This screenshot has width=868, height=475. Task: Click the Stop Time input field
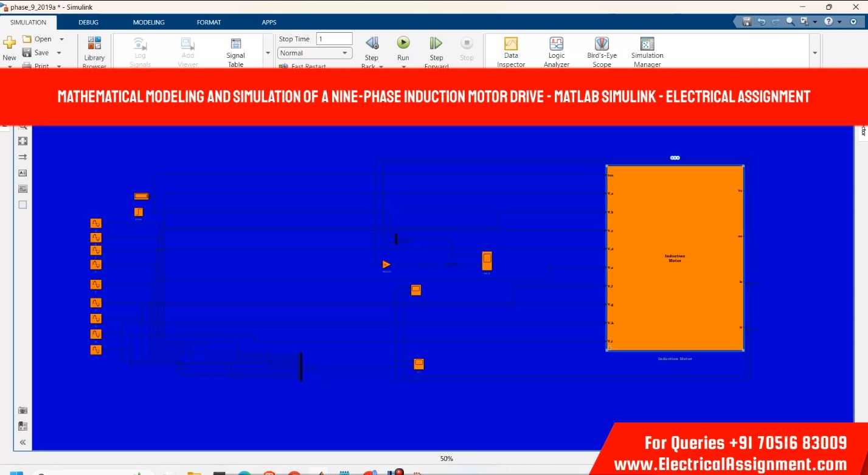point(334,39)
